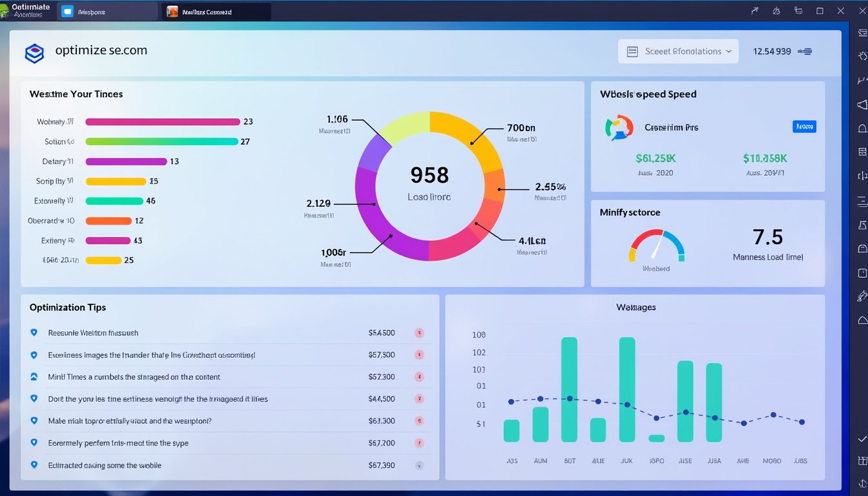Click the orange bar with value 12
The width and height of the screenshot is (868, 496).
(x=108, y=221)
